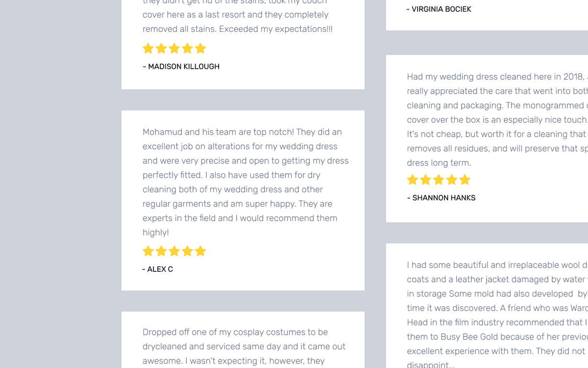Viewport: 588px width, 368px height.
Task: Click the second star in Shannon Hanks' rating
Action: click(426, 180)
